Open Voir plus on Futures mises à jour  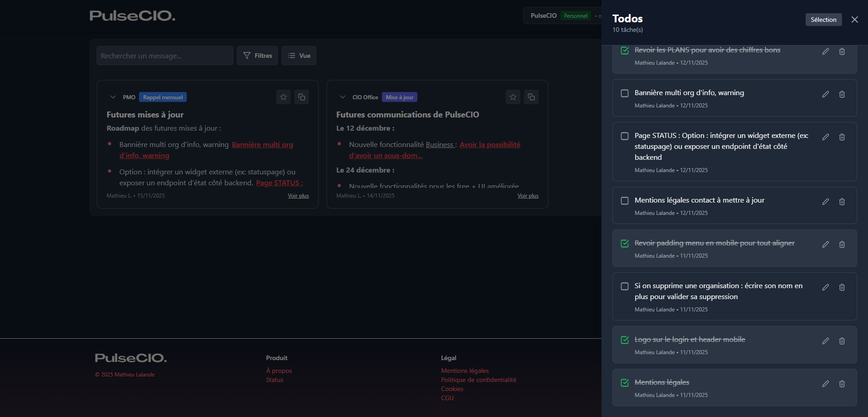tap(298, 196)
